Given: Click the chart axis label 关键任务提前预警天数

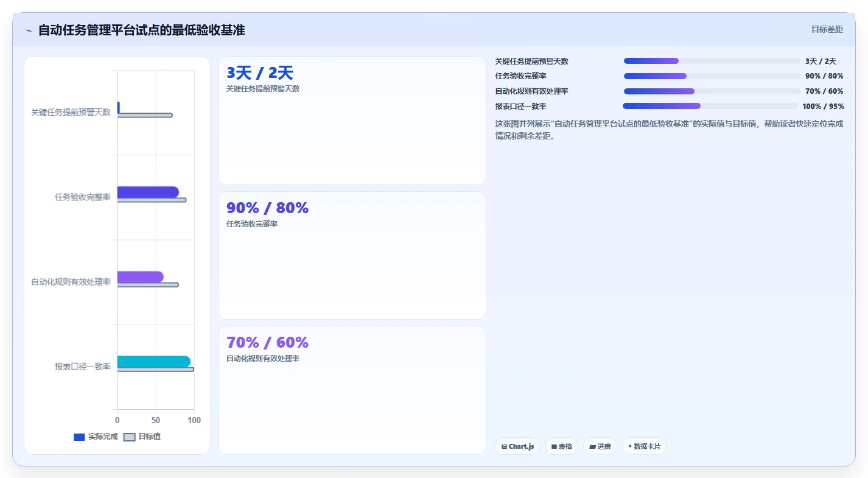Looking at the screenshot, I should (71, 112).
